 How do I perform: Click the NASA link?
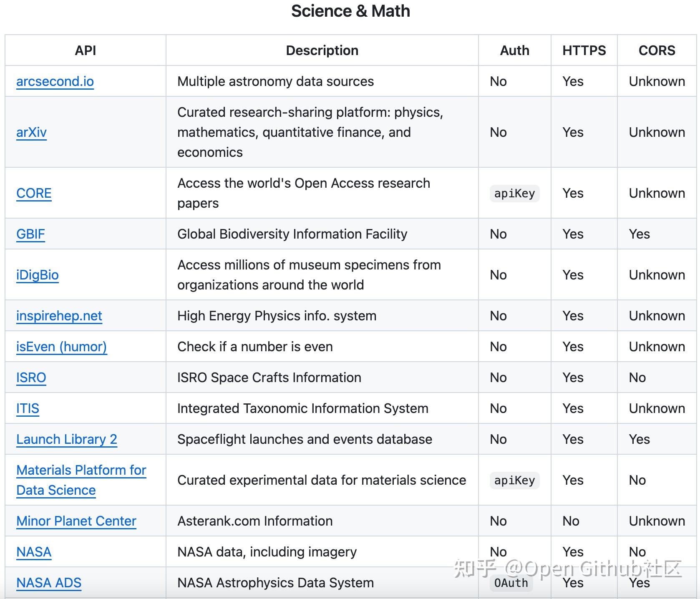point(34,552)
